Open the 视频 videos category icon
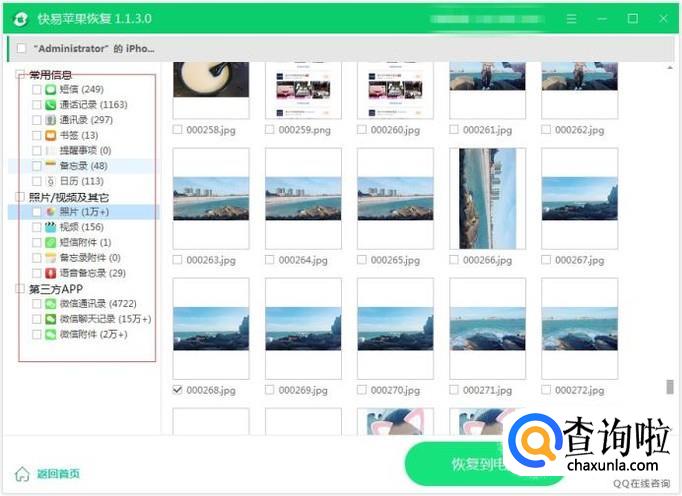This screenshot has width=682, height=496. (50, 227)
